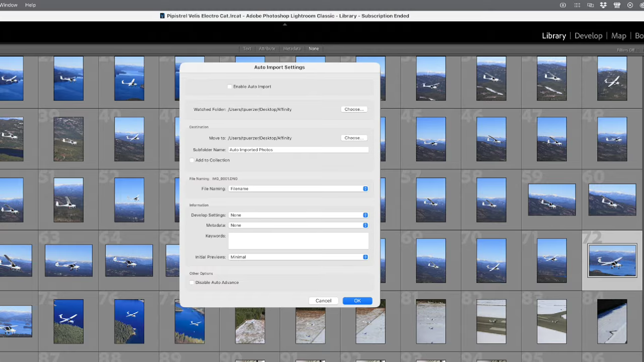Select the Text filter tab
The image size is (644, 362).
(247, 49)
